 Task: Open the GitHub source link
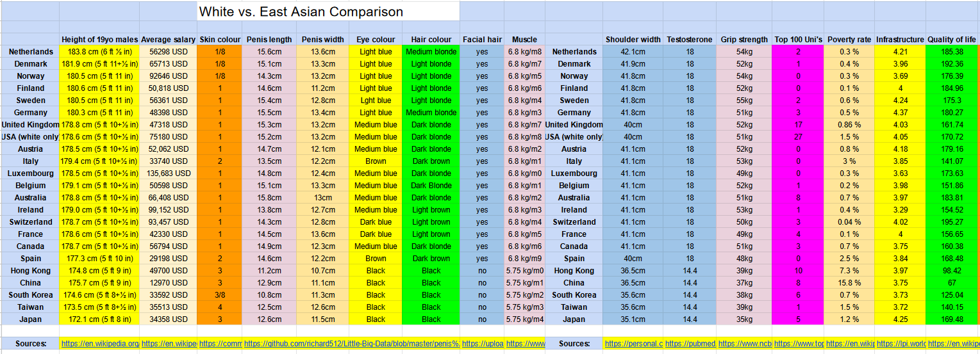[351, 344]
